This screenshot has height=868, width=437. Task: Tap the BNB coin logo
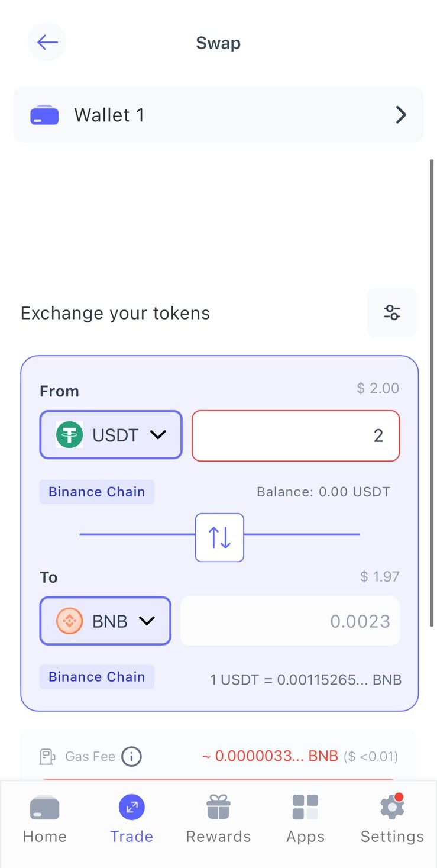click(x=69, y=621)
